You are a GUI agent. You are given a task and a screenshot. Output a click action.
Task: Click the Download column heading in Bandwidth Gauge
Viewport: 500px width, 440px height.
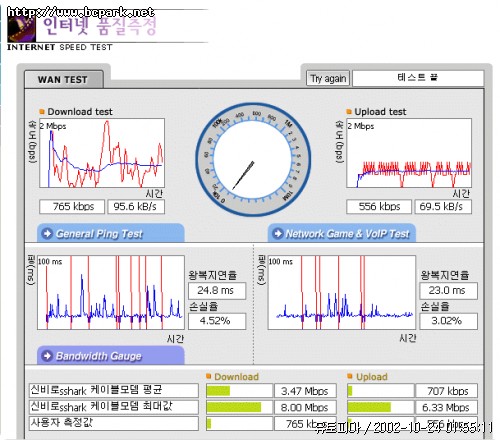(236, 377)
